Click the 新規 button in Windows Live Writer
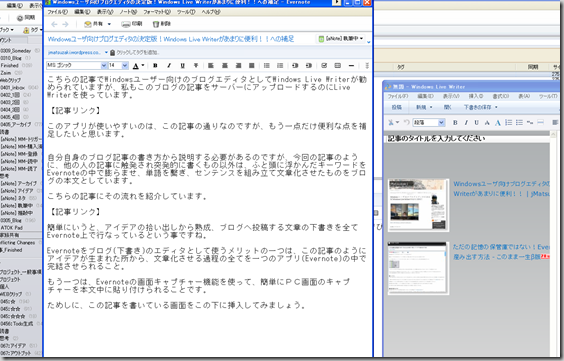The image size is (564, 361). pos(421,107)
